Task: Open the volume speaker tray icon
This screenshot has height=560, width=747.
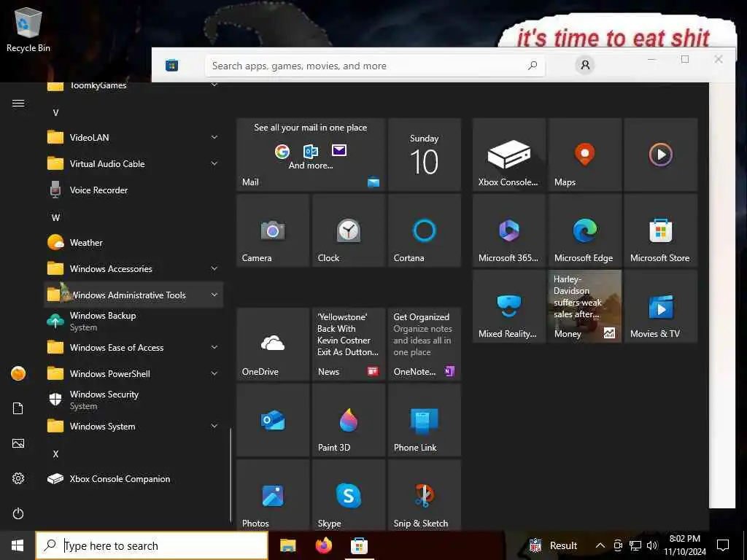Action: point(652,545)
